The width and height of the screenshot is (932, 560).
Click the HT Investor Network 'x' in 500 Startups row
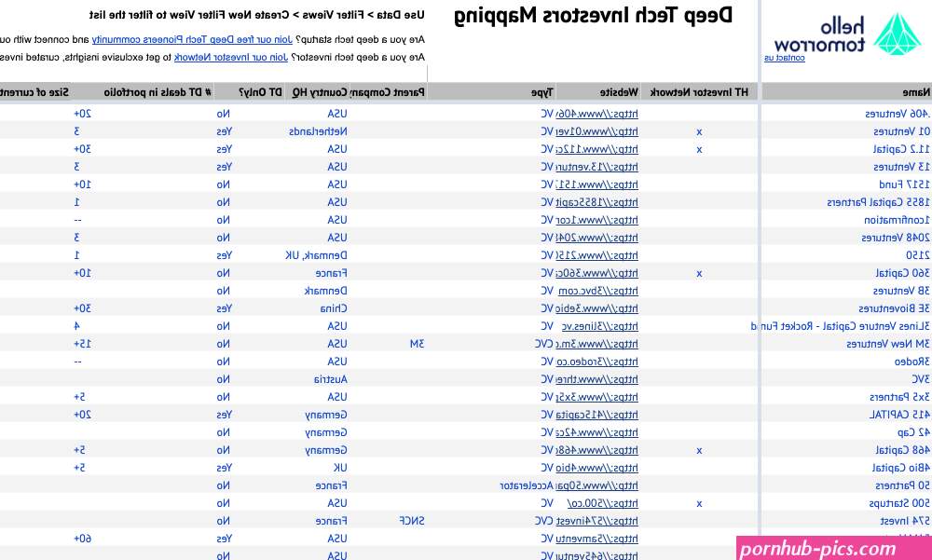click(x=699, y=504)
